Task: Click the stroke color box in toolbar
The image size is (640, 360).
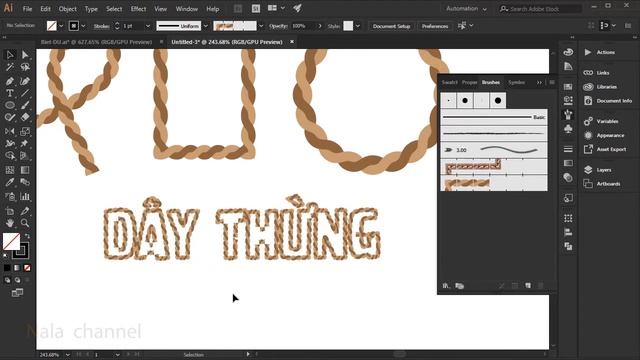Action: click(21, 250)
